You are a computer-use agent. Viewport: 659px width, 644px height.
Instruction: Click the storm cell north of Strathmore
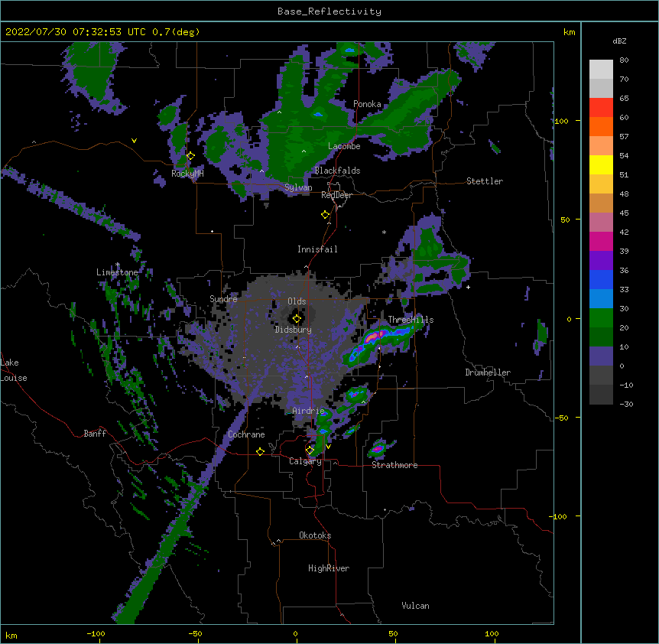[378, 449]
